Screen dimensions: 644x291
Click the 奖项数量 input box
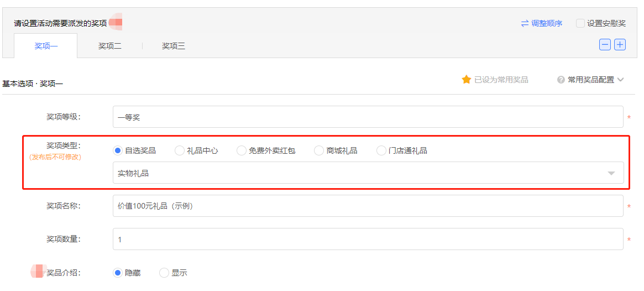coord(368,239)
